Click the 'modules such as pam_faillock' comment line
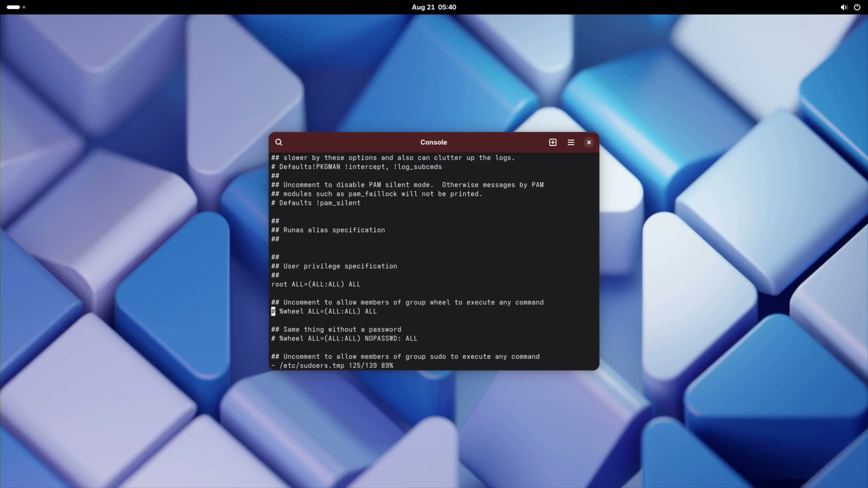The width and height of the screenshot is (868, 488). pos(377,194)
